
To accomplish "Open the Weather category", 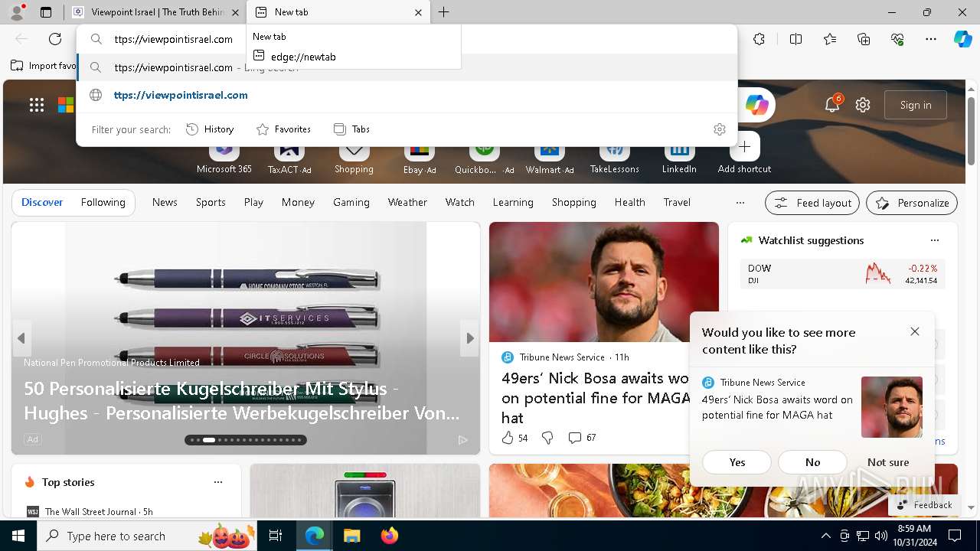I will coord(407,202).
